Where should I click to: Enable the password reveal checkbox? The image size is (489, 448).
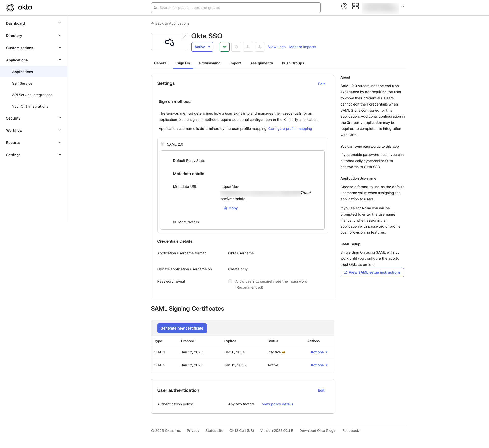230,281
